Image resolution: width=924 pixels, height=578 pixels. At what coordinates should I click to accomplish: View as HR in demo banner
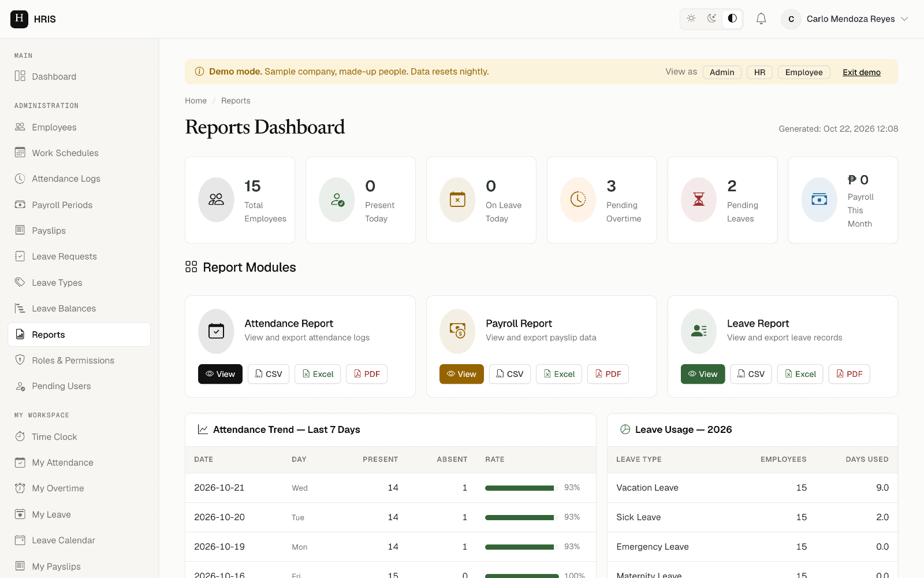(x=759, y=72)
